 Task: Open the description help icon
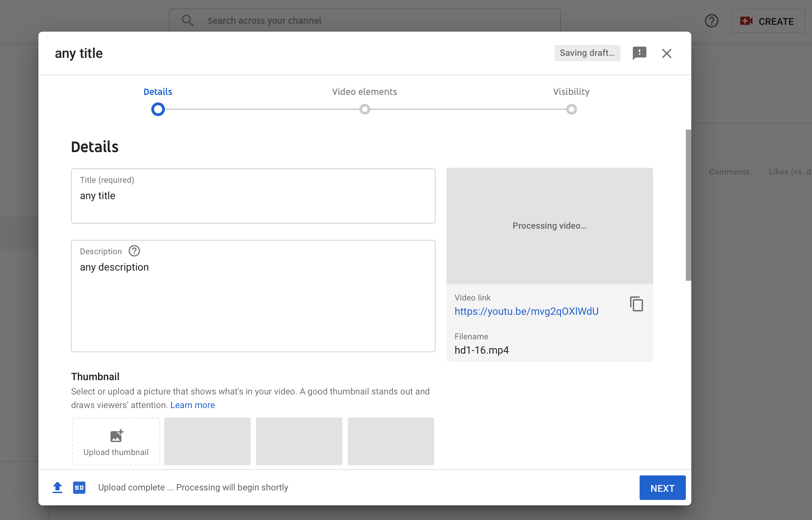[134, 251]
